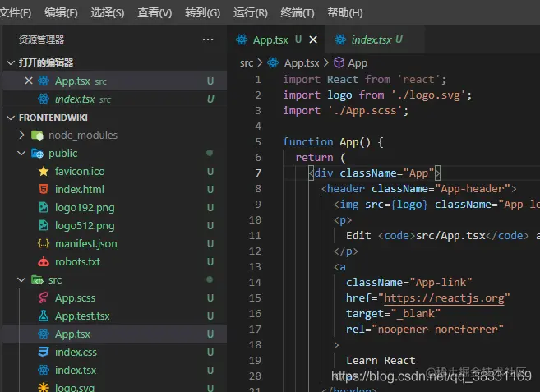Click React icon beside App.tsx in src tree
This screenshot has height=392, width=540.
pos(44,334)
